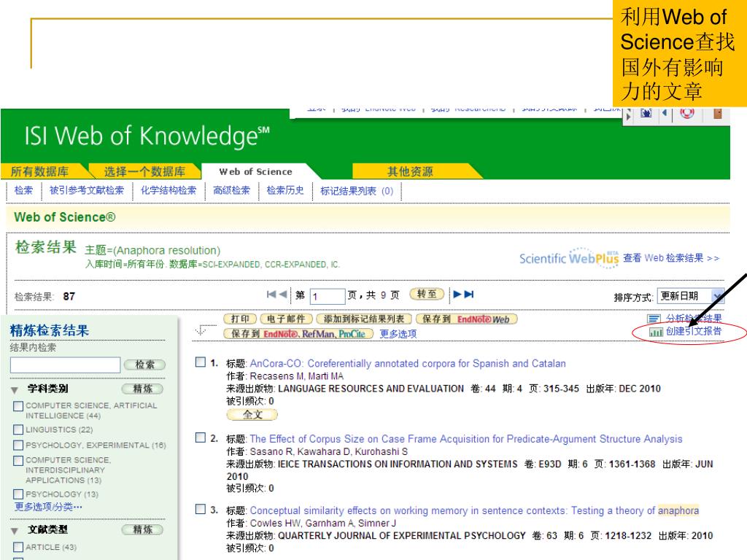Click 精炼 button beside 学科类别
The height and width of the screenshot is (560, 747).
coord(142,389)
